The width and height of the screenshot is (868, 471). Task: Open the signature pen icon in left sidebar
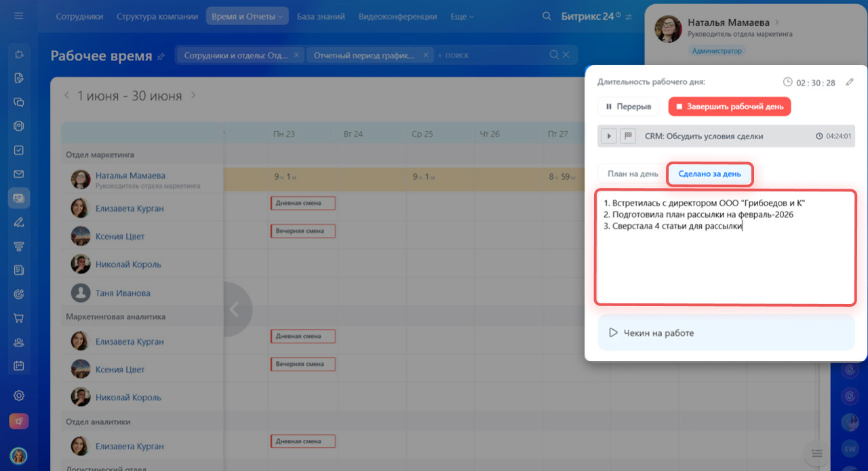click(x=19, y=222)
